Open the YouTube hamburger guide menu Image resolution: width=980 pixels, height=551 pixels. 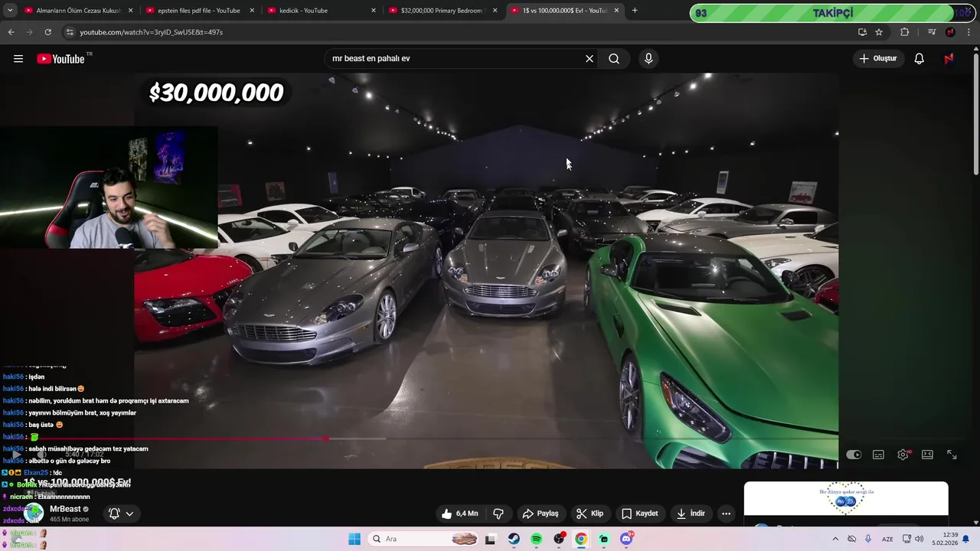(x=18, y=59)
